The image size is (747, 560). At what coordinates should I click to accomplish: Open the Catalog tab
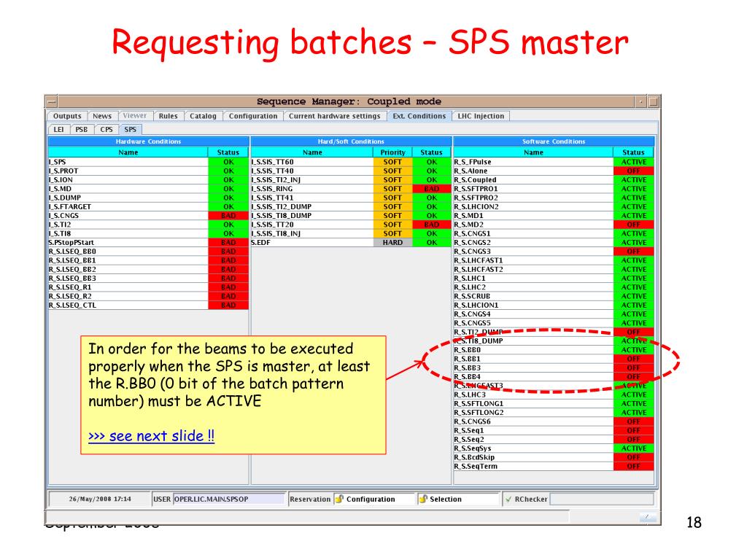(203, 116)
